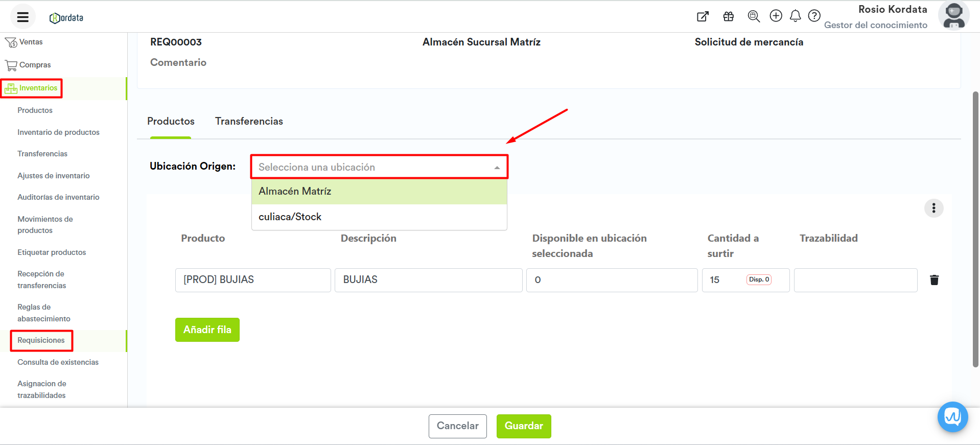The image size is (980, 445).
Task: Click the plus circle add icon
Action: pyautogui.click(x=776, y=16)
